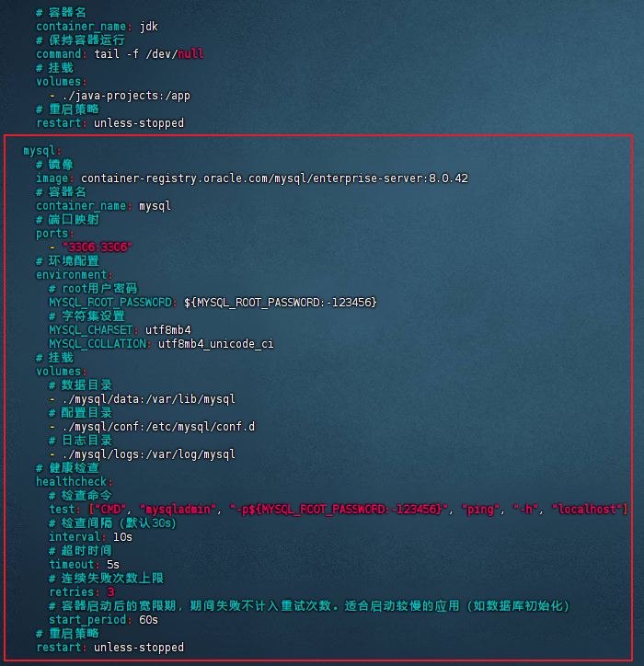This screenshot has width=644, height=666.
Task: Click the "-h" string in test command
Action: pyautogui.click(x=525, y=510)
